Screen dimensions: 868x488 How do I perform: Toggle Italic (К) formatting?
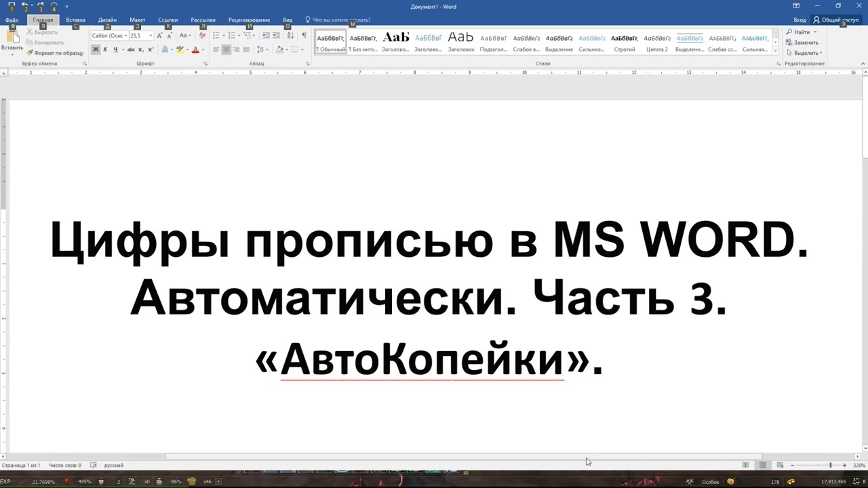coord(105,49)
